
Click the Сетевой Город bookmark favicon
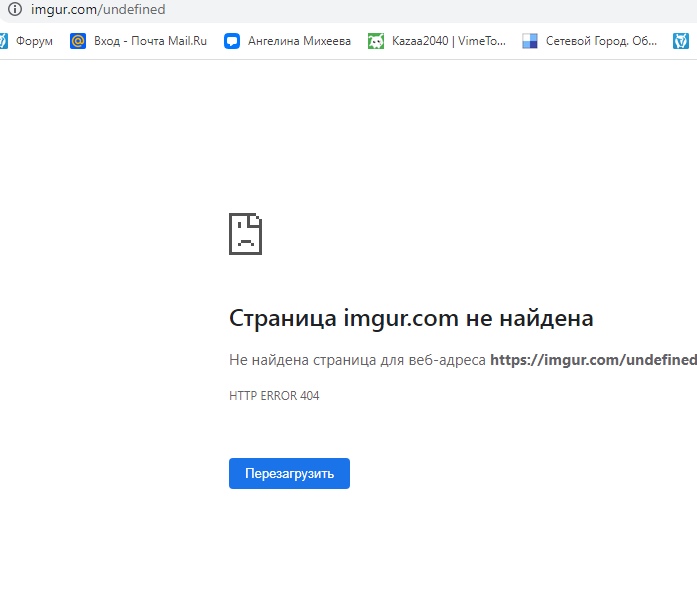pyautogui.click(x=530, y=41)
